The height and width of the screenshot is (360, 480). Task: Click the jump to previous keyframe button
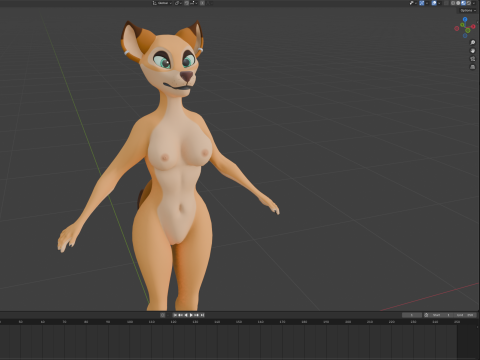point(180,315)
